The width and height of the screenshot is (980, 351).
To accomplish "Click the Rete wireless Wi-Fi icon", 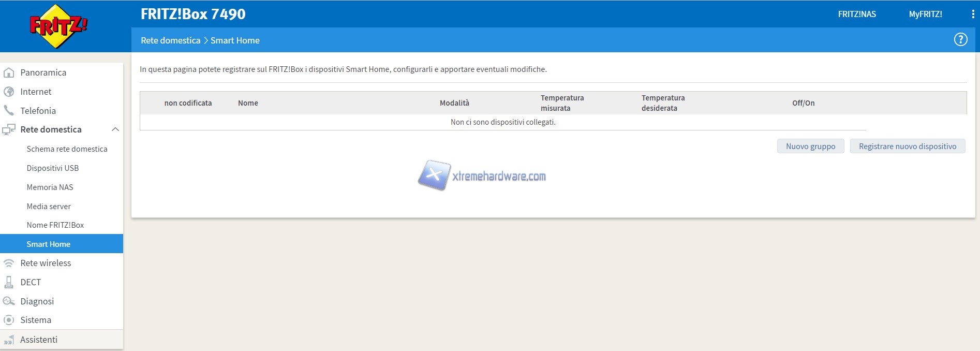I will click(x=9, y=263).
